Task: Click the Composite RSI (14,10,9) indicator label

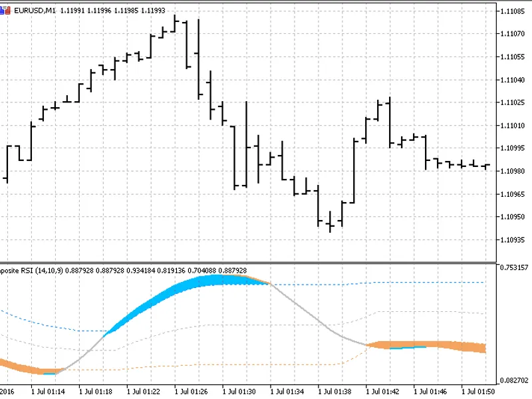Action: click(x=31, y=271)
